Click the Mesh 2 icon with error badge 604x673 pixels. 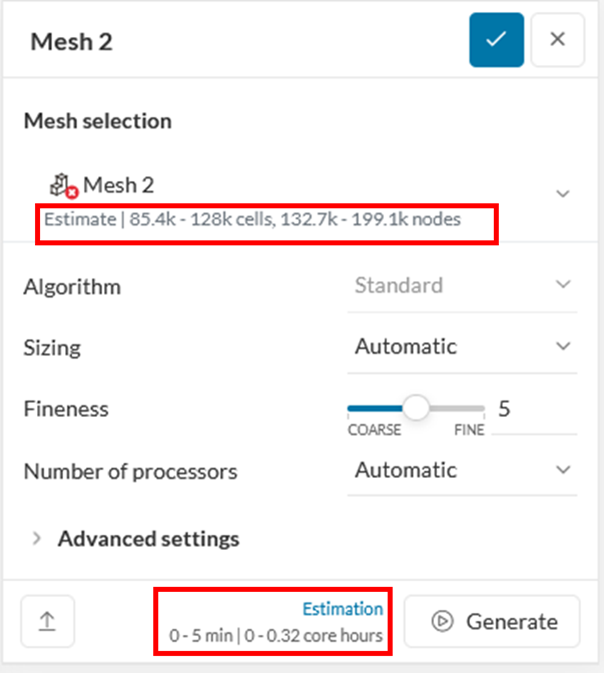64,186
